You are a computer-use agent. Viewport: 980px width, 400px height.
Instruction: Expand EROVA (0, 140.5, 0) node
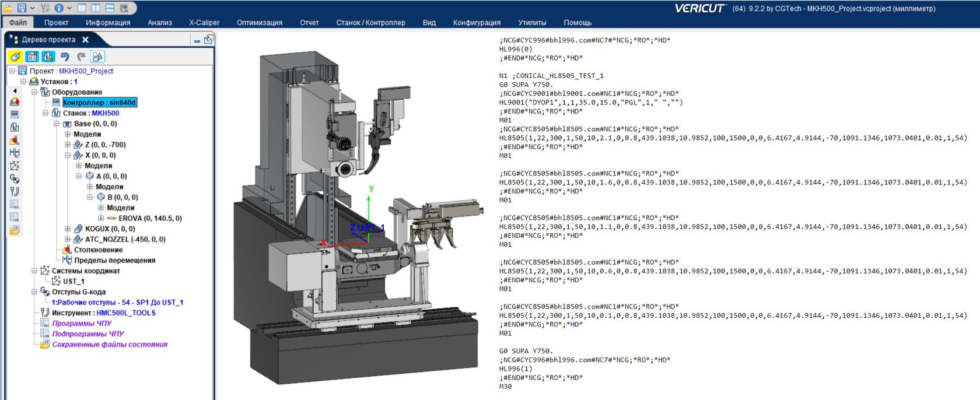point(101,218)
